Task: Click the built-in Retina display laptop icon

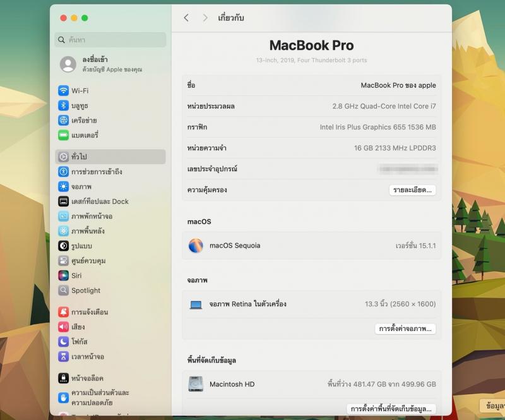Action: coord(196,304)
